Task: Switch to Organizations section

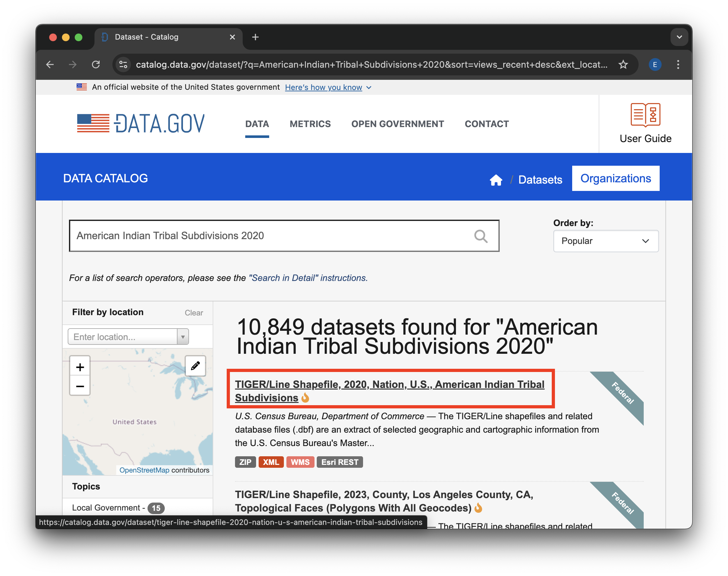Action: click(x=615, y=178)
